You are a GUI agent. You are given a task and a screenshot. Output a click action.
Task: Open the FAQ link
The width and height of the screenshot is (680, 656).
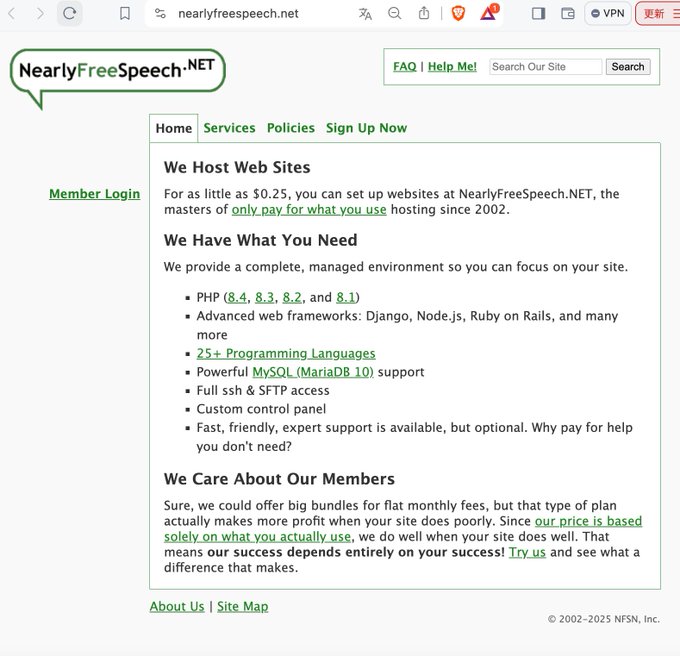pos(405,66)
